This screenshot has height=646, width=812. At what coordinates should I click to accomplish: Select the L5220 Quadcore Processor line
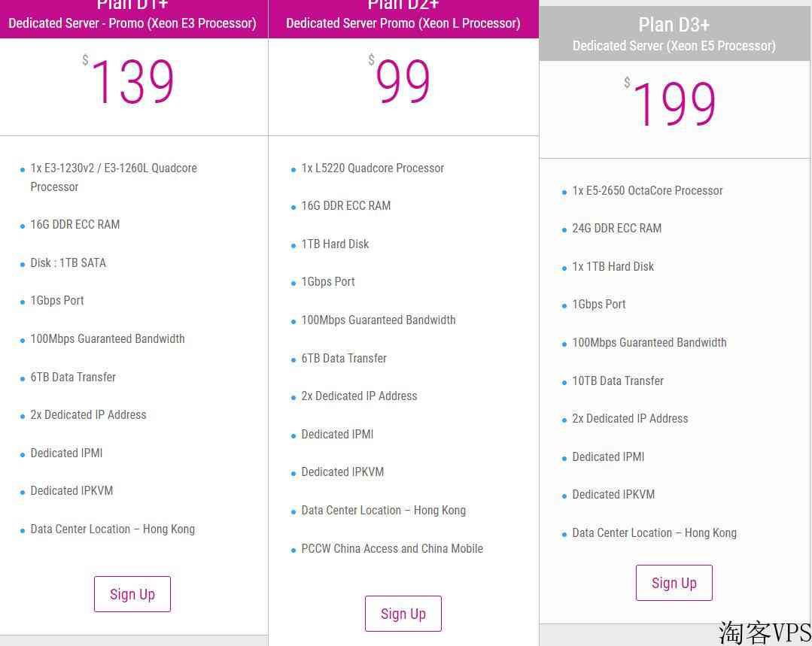(x=373, y=168)
